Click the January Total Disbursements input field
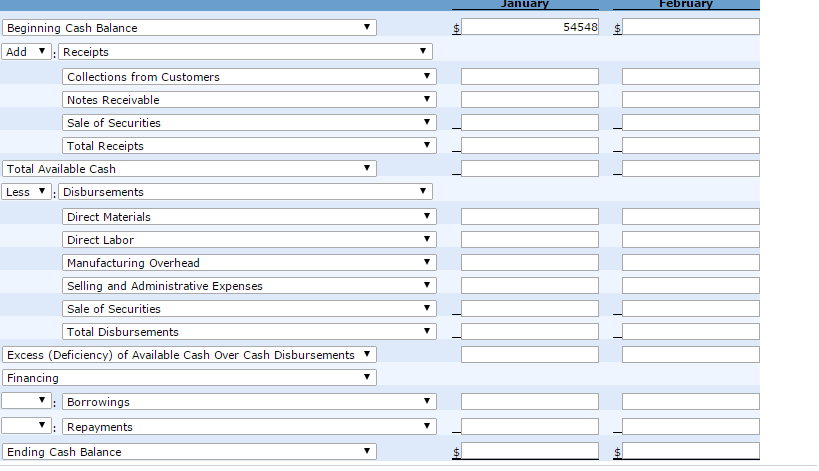The height and width of the screenshot is (471, 819). [529, 332]
